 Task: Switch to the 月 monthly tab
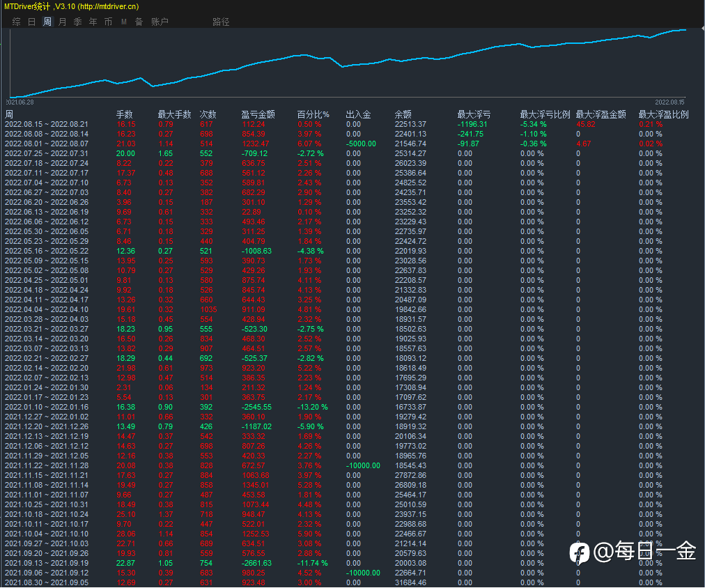(63, 22)
